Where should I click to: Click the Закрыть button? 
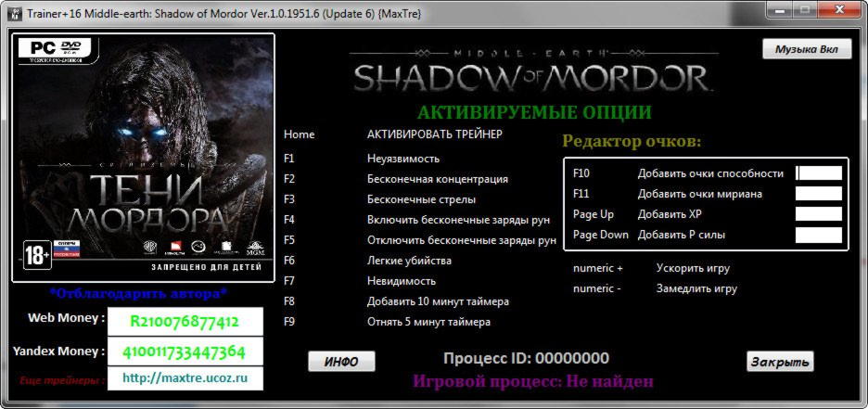[780, 362]
